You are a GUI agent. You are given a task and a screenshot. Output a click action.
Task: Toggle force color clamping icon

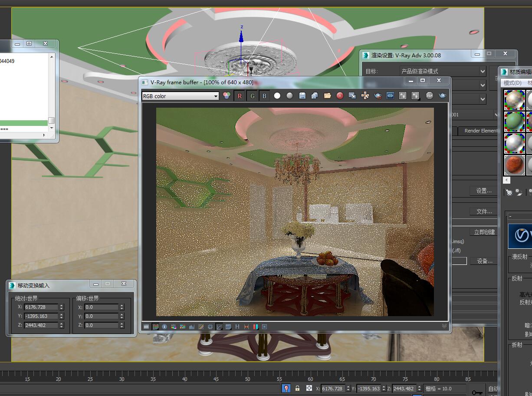pyautogui.click(x=155, y=327)
